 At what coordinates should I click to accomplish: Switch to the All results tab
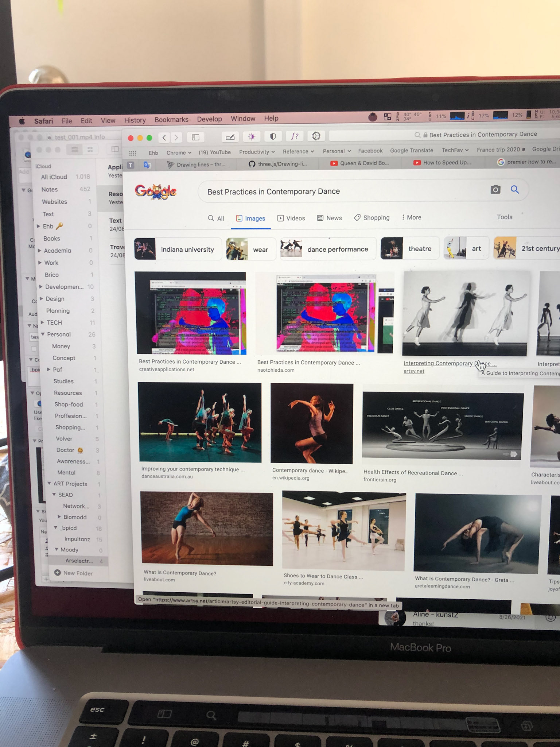click(x=216, y=218)
